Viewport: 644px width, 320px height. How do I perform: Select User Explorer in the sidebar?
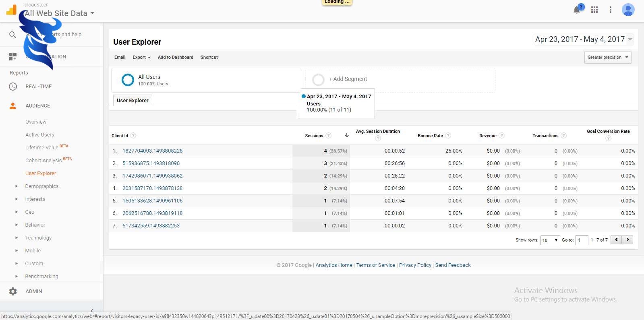coord(41,173)
